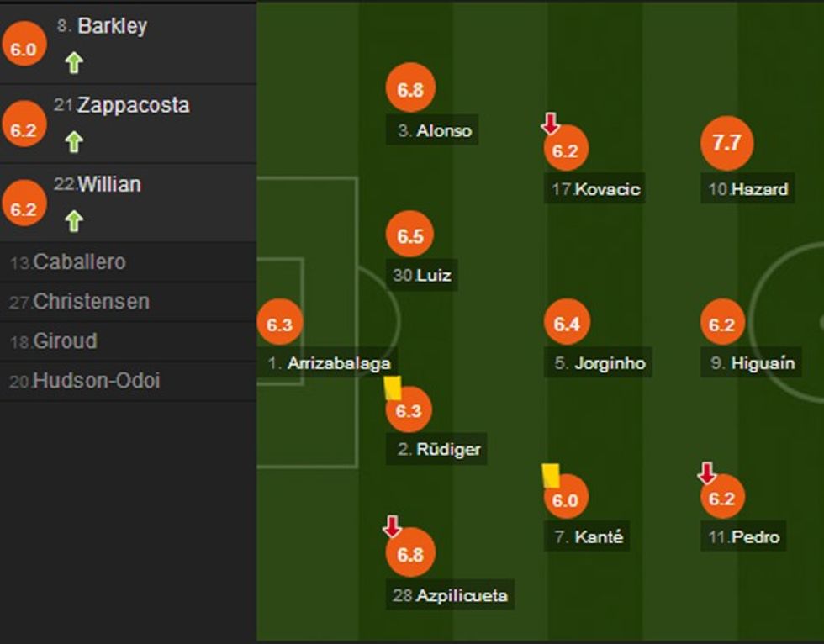This screenshot has width=824, height=644.
Task: Click Hazard's 7.7 rating badge
Action: pyautogui.click(x=726, y=144)
